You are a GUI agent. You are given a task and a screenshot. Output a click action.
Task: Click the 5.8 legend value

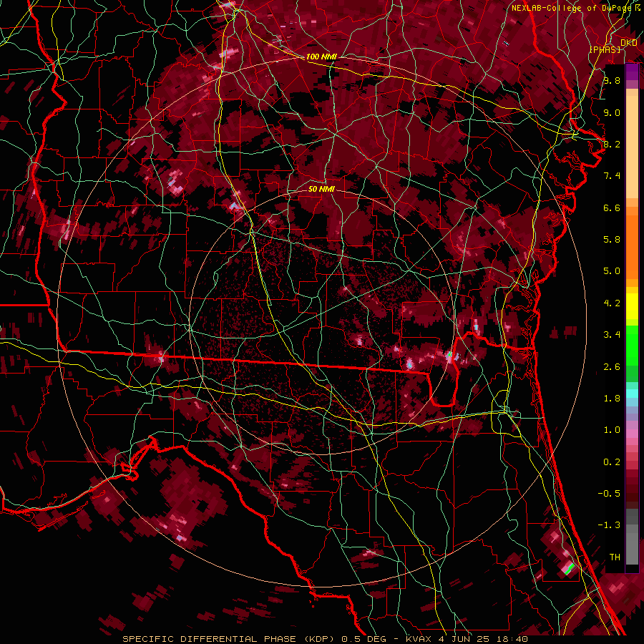pos(612,240)
